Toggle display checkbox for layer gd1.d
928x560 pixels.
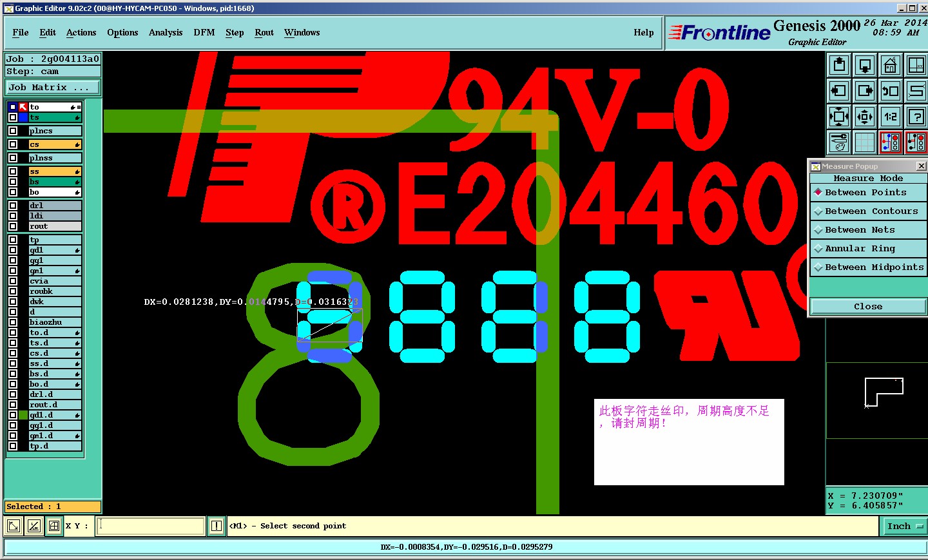(13, 415)
